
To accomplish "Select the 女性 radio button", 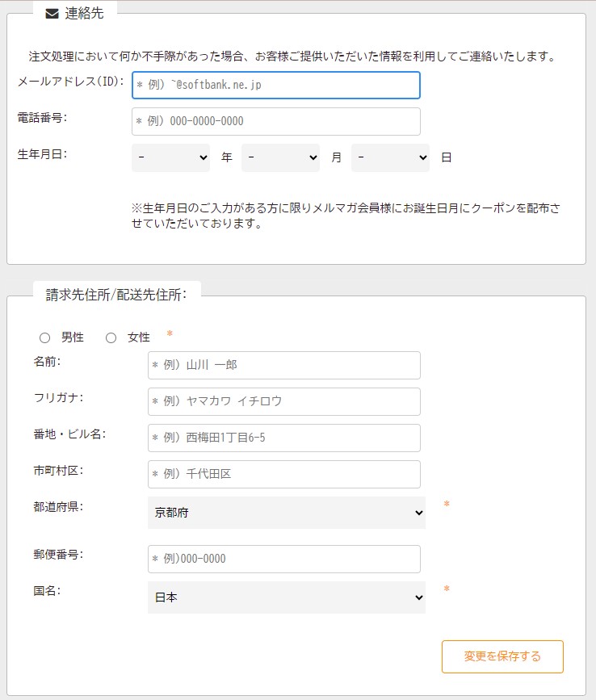I will coord(111,337).
